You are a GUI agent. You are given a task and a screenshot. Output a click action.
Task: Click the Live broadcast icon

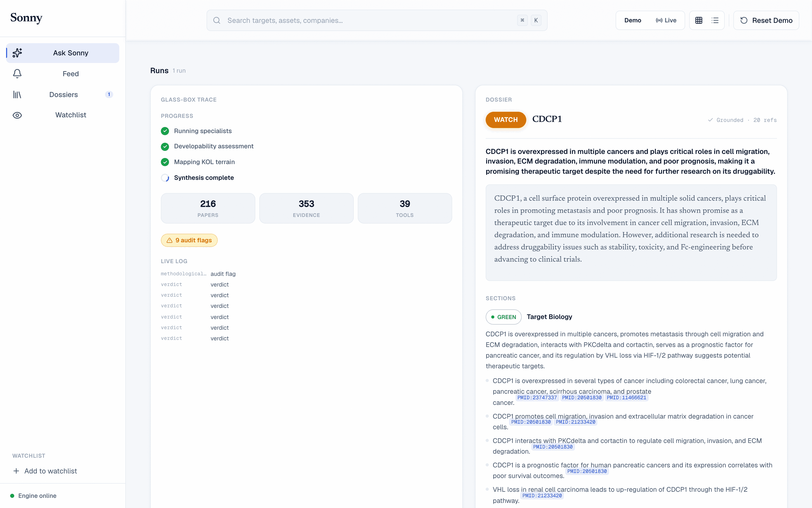(659, 21)
